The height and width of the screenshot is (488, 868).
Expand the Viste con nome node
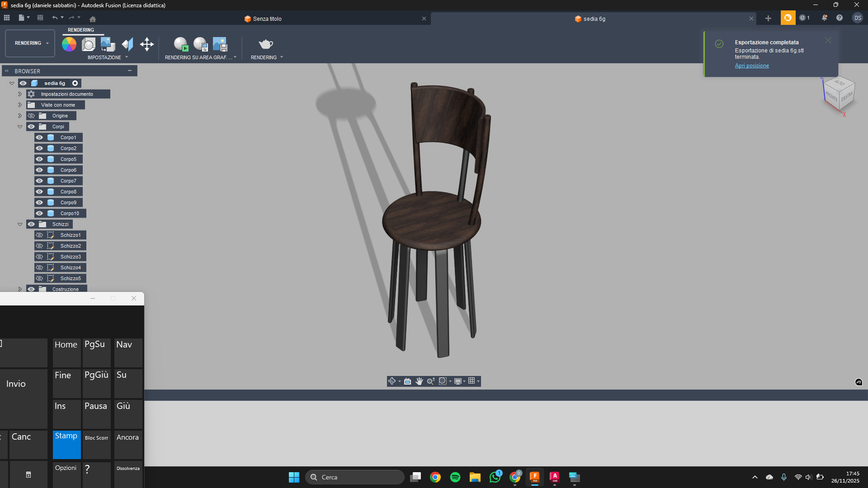[x=20, y=105]
